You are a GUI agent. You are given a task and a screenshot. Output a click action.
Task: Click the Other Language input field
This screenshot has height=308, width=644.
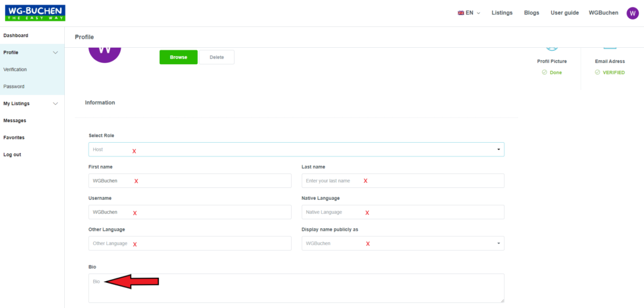click(x=190, y=243)
